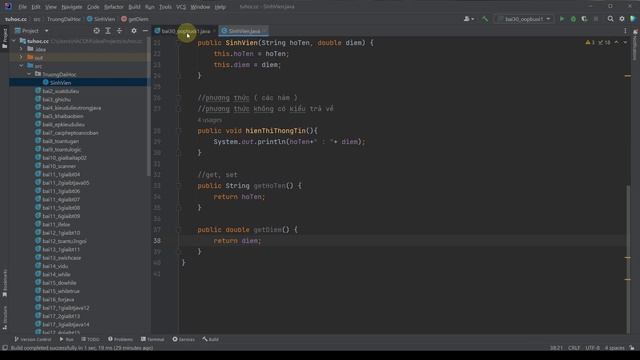The width and height of the screenshot is (640, 360).
Task: Click the lock icon in status bar
Action: point(632,348)
